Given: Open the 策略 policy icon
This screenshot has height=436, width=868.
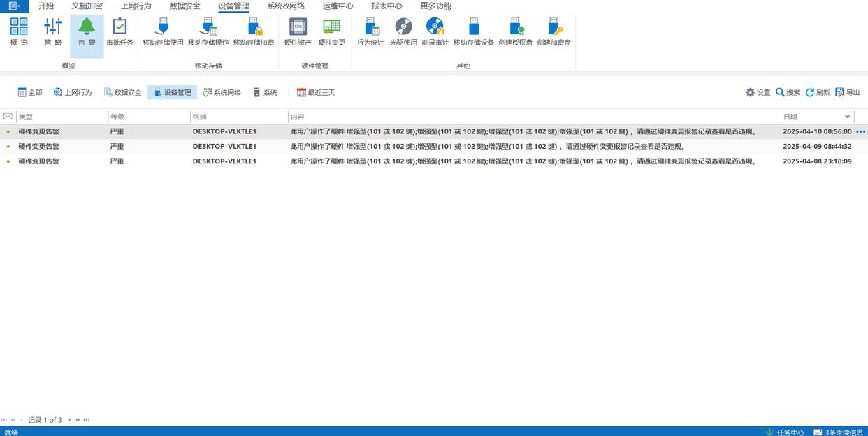Looking at the screenshot, I should point(53,33).
